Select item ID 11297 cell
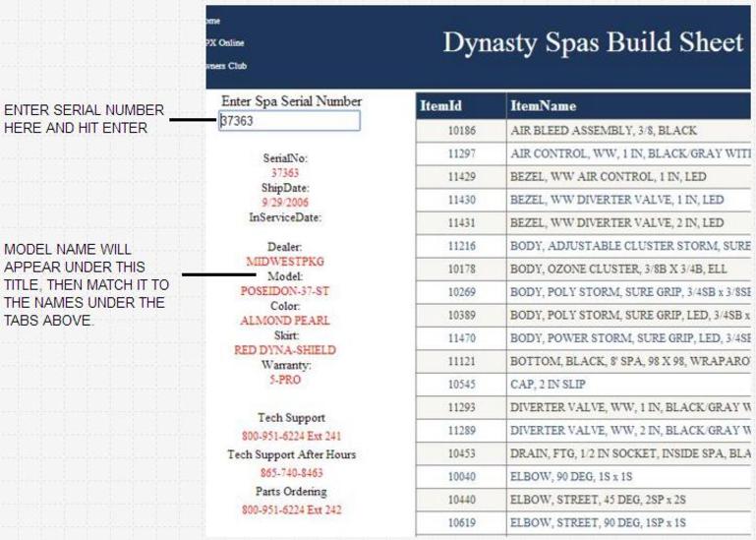Image resolution: width=756 pixels, height=540 pixels. tap(461, 153)
